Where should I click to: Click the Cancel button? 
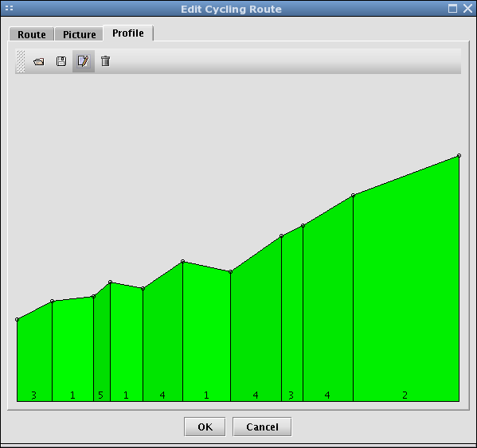(262, 427)
